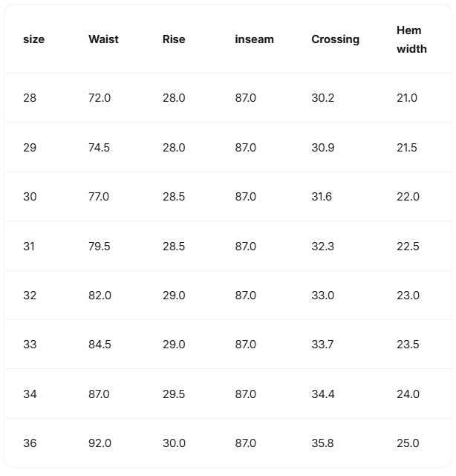Click the size column header

[x=33, y=39]
